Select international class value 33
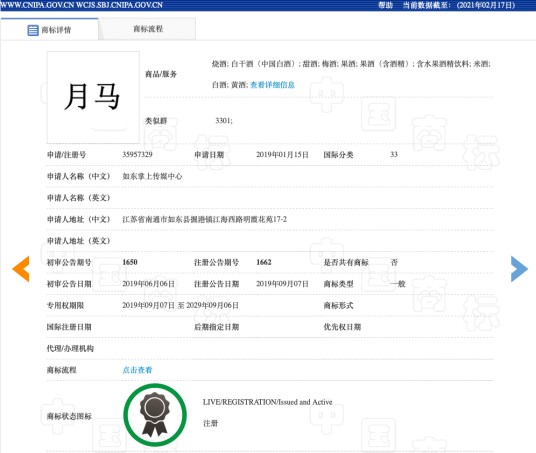 [394, 155]
